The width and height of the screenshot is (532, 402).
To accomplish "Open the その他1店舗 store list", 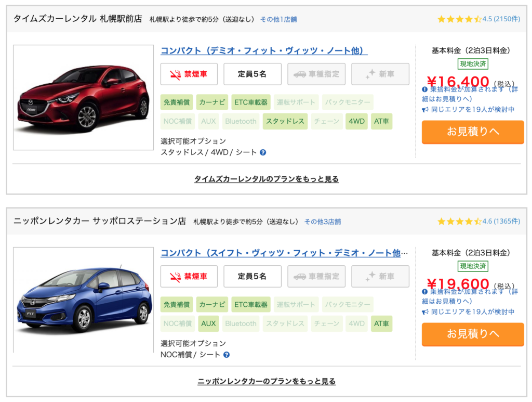I will tap(278, 19).
